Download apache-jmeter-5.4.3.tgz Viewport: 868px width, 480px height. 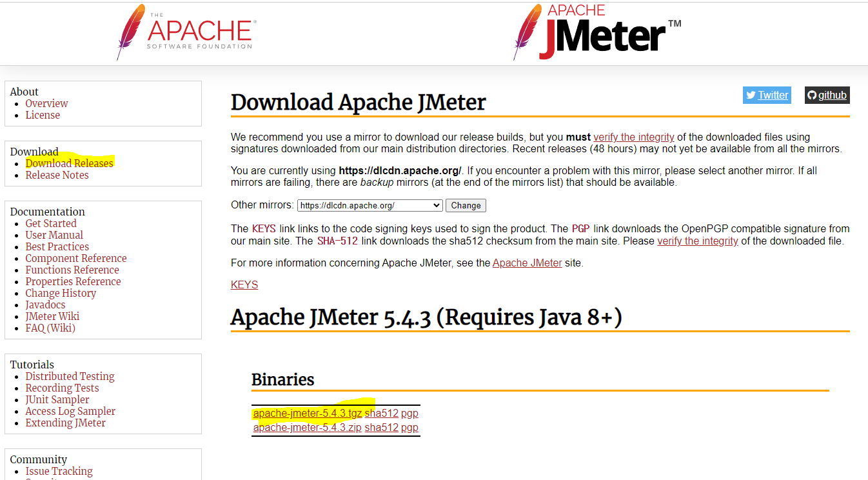coord(308,413)
